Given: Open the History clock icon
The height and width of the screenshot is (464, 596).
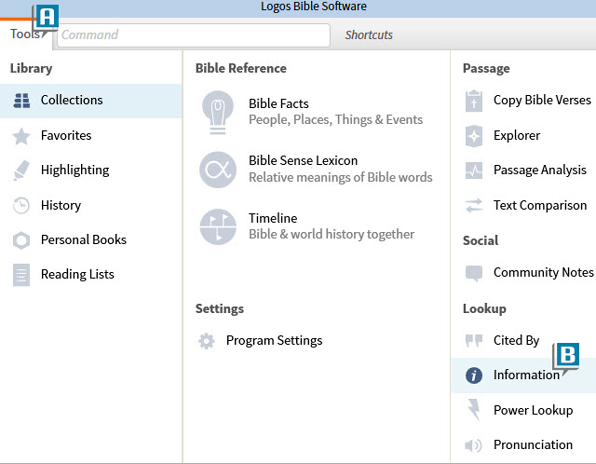Looking at the screenshot, I should point(21,206).
